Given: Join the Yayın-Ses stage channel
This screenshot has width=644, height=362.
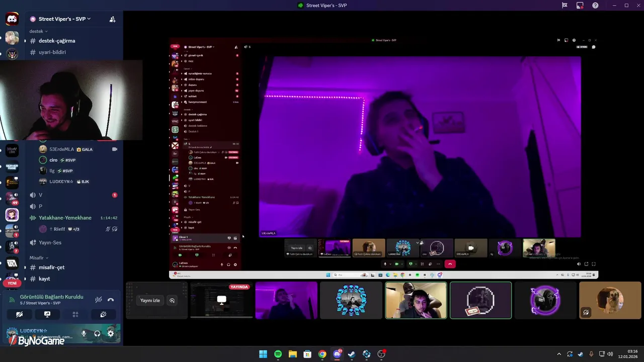Looking at the screenshot, I should point(73,242).
